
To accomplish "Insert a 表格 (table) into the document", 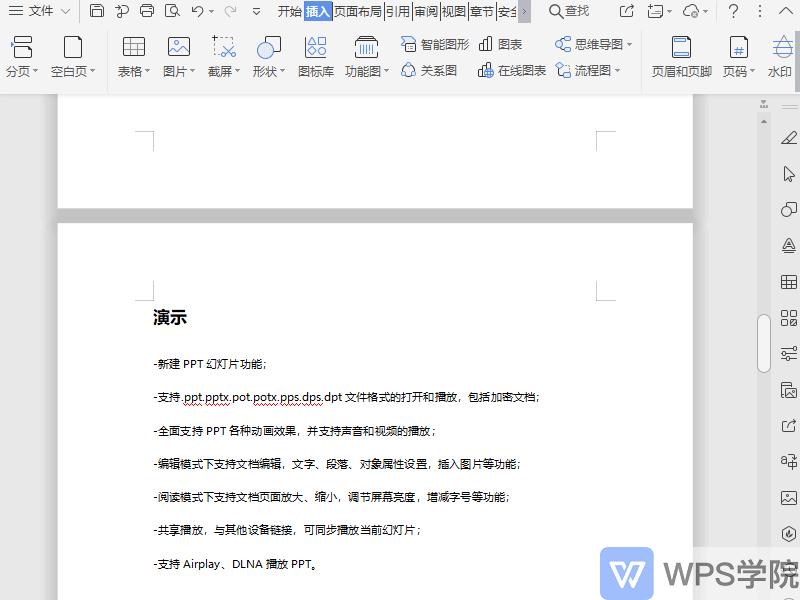I will pyautogui.click(x=132, y=55).
